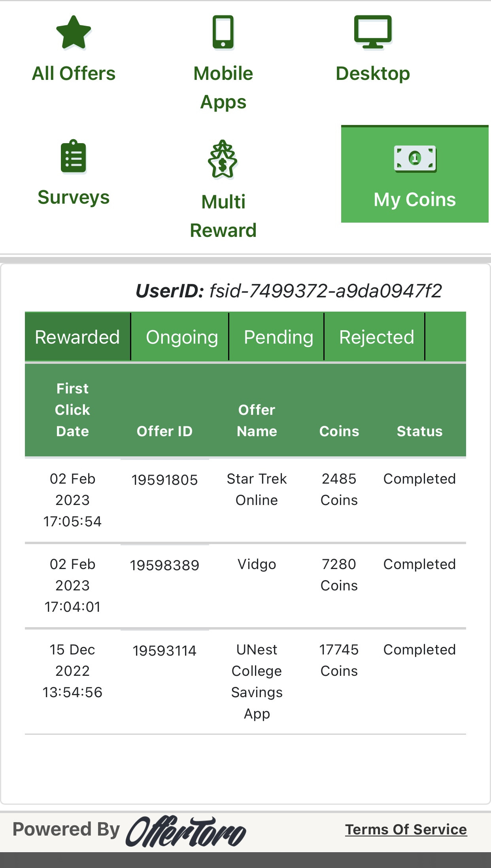The height and width of the screenshot is (868, 491).
Task: Select the Desktop monitor icon
Action: point(373,32)
